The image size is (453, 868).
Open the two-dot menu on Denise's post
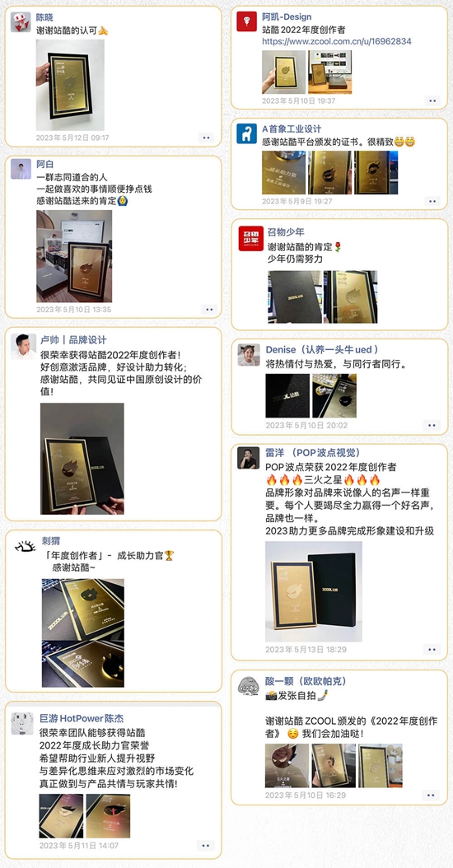(x=432, y=425)
